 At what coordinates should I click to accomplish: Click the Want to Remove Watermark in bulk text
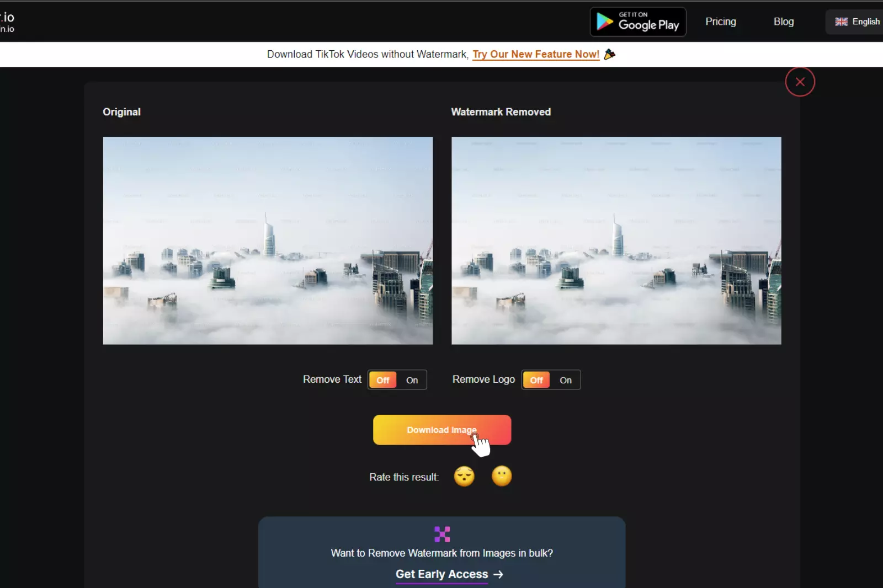(441, 553)
